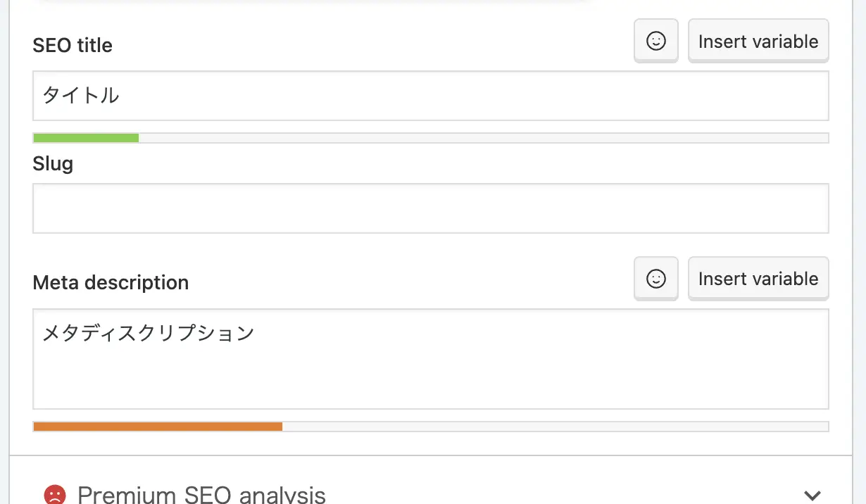Insert variable into Meta description
Screen dimensions: 866x504
click(x=758, y=279)
